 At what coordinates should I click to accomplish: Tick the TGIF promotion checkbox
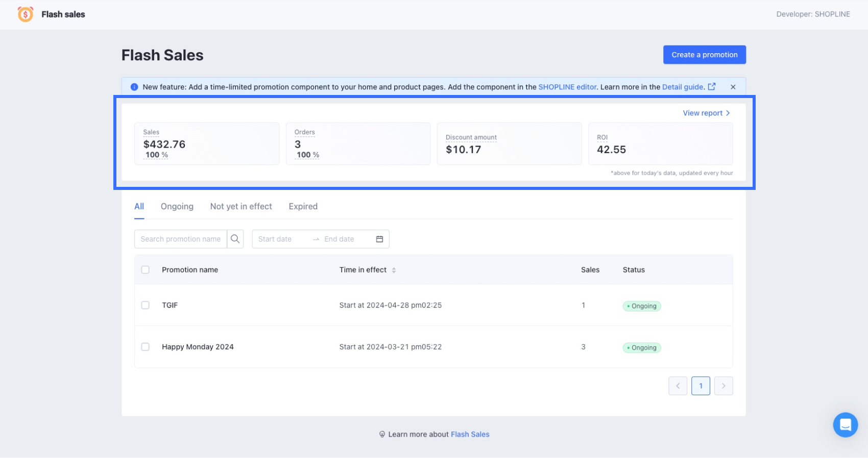(146, 305)
